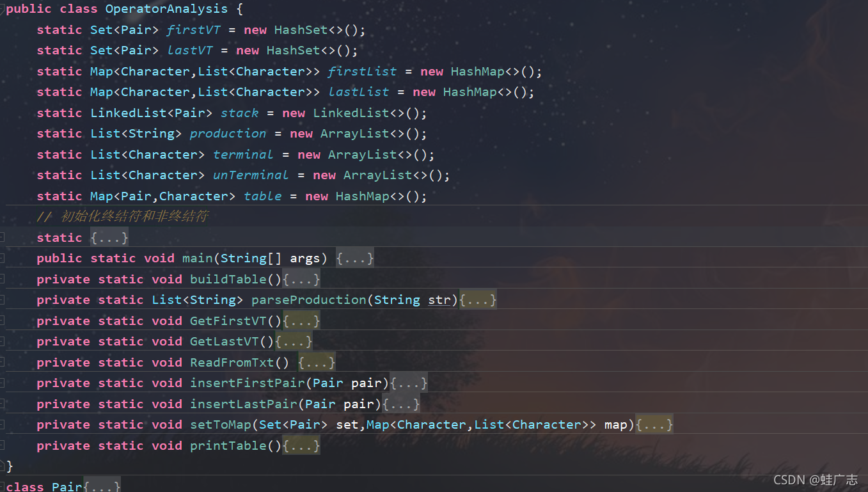Image resolution: width=868 pixels, height=492 pixels.
Task: Click the firstList field name
Action: 362,71
